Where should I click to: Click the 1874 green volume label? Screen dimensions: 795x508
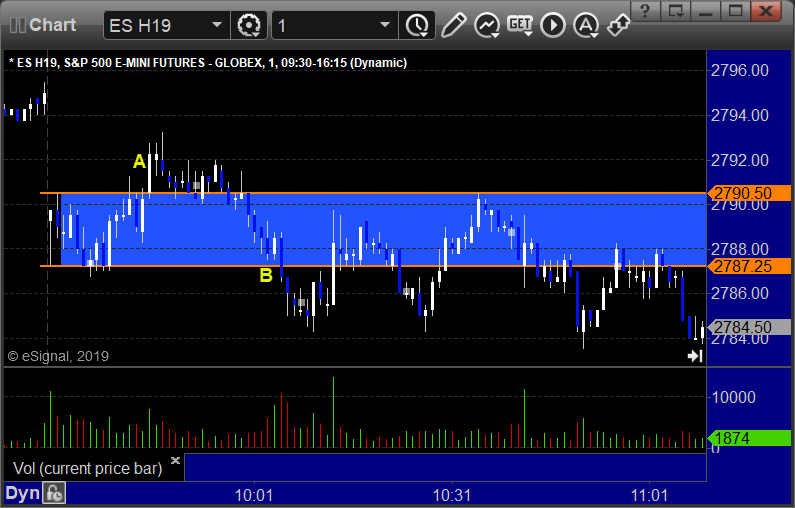(x=749, y=438)
